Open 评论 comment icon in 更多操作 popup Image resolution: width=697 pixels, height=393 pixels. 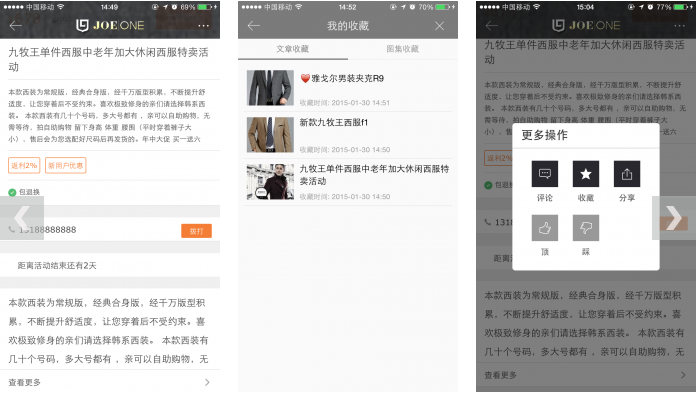(545, 174)
